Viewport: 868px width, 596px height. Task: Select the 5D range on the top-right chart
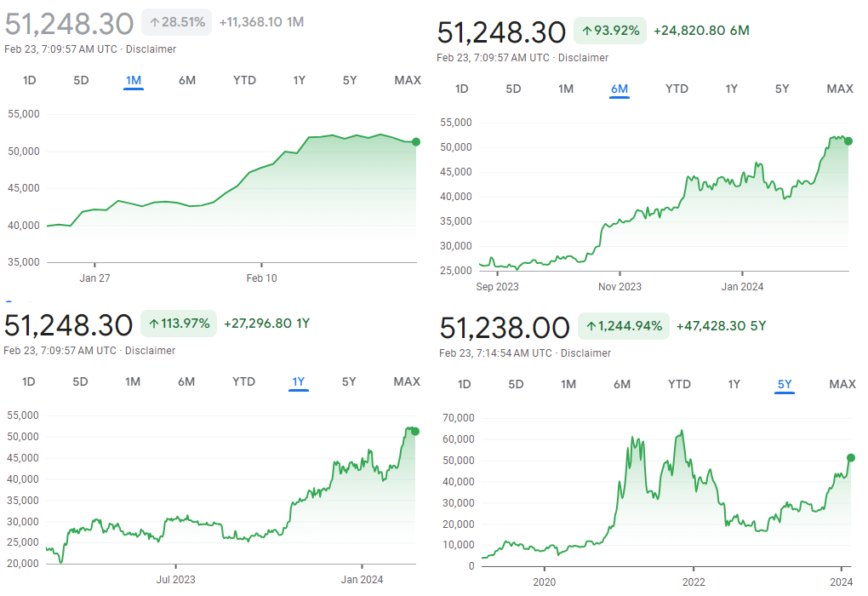[x=513, y=88]
